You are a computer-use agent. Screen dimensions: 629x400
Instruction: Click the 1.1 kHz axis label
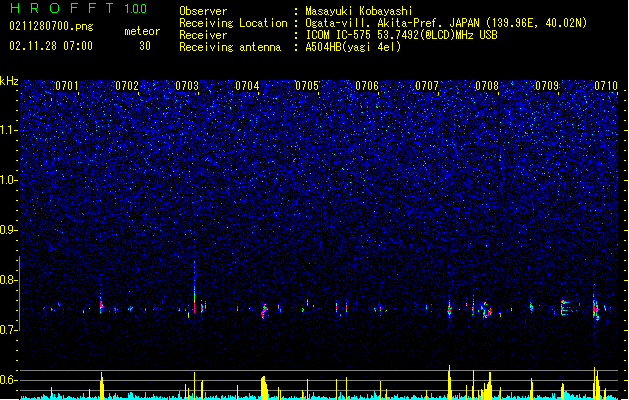click(9, 130)
